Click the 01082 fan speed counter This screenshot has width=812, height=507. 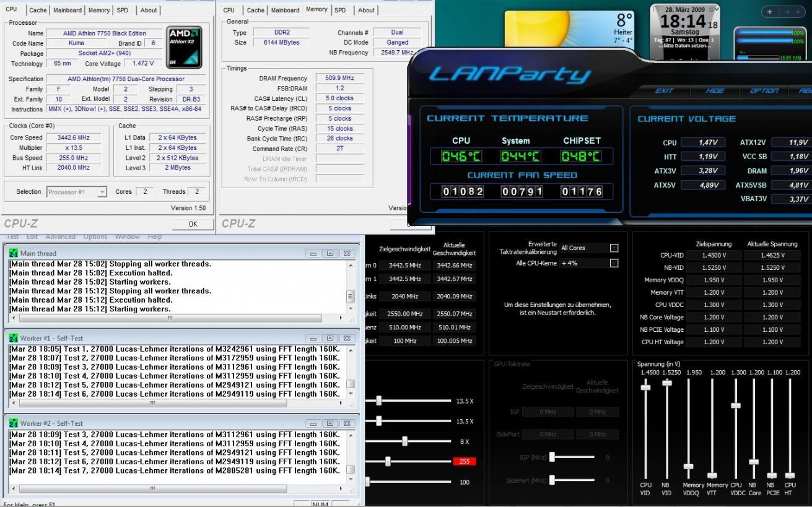(462, 191)
